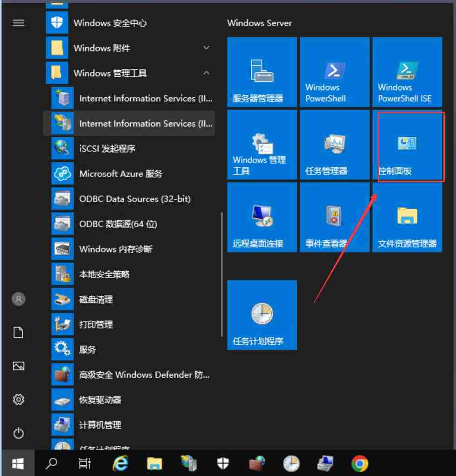The height and width of the screenshot is (476, 456).
Task: Launch the 服务器管理器 tile
Action: (262, 72)
